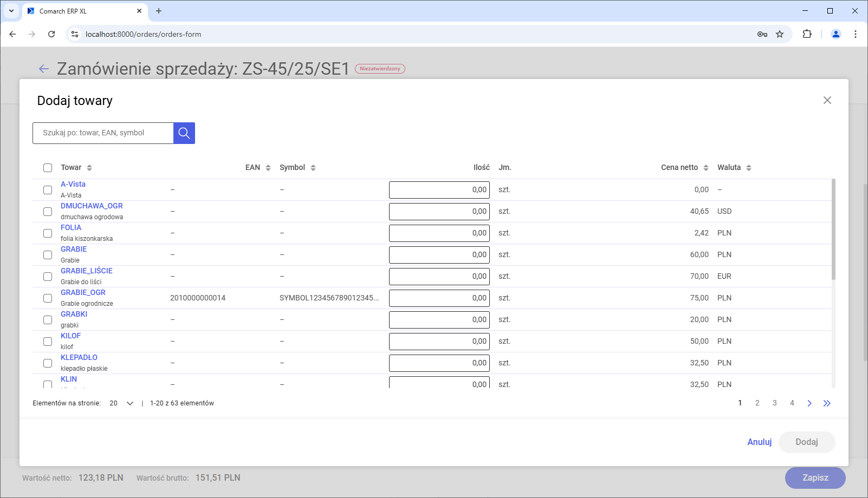Sort list by EAN column
This screenshot has height=498, width=868.
[268, 168]
